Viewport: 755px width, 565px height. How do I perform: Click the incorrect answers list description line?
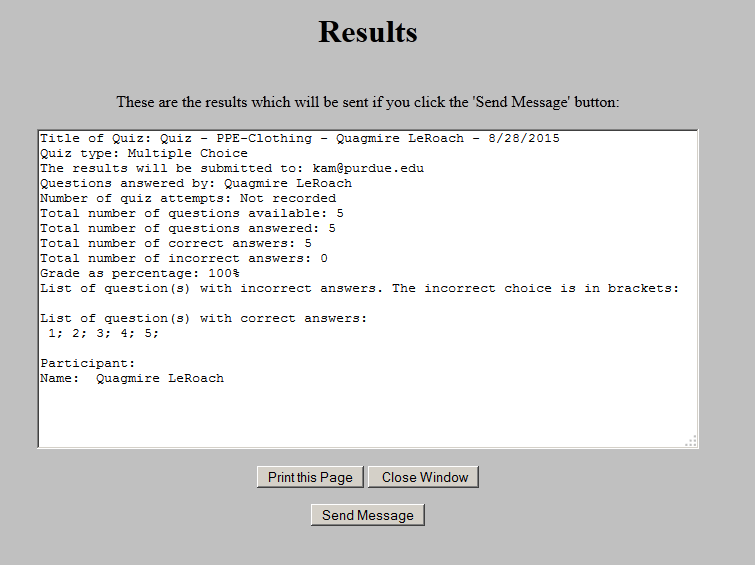pyautogui.click(x=360, y=289)
